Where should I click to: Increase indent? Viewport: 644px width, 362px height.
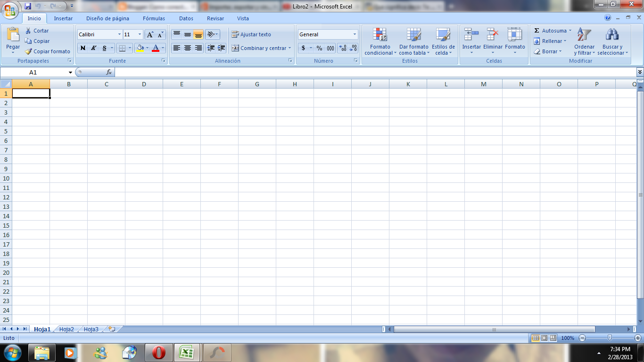click(222, 48)
